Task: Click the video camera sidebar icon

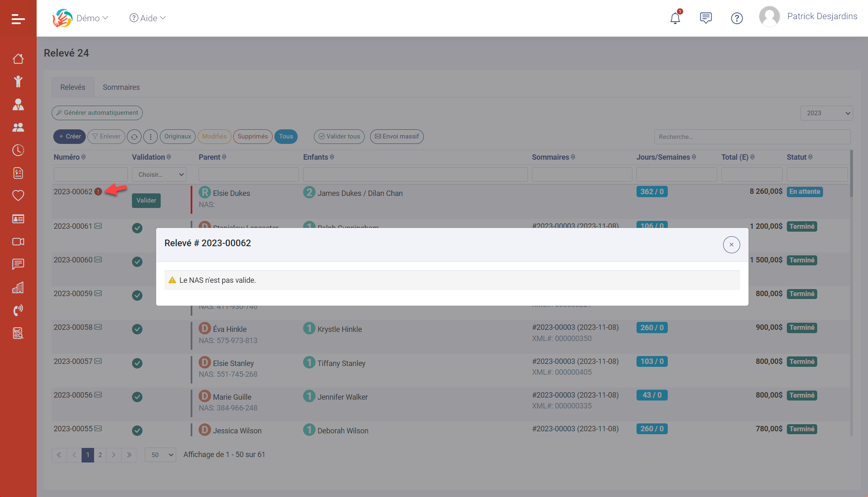Action: (x=18, y=242)
